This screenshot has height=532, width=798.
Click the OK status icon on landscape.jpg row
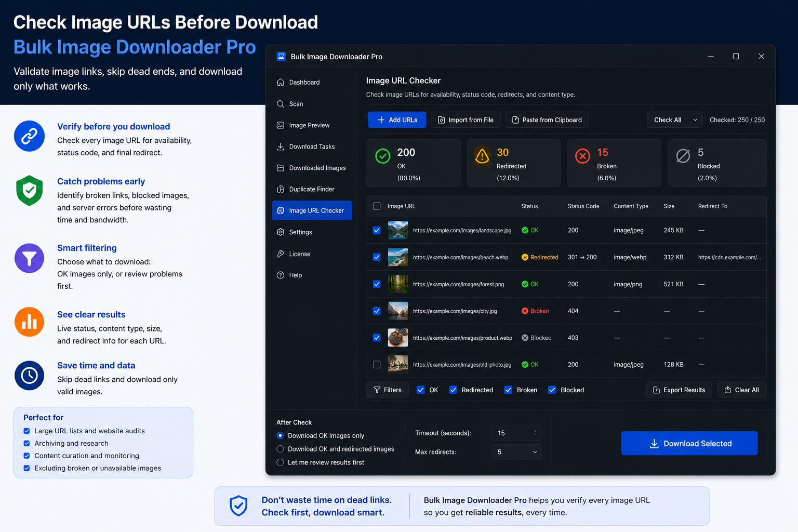coord(525,230)
